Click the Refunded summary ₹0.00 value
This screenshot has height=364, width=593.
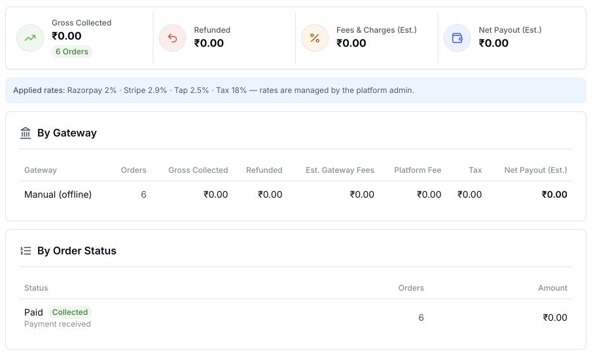(x=209, y=43)
